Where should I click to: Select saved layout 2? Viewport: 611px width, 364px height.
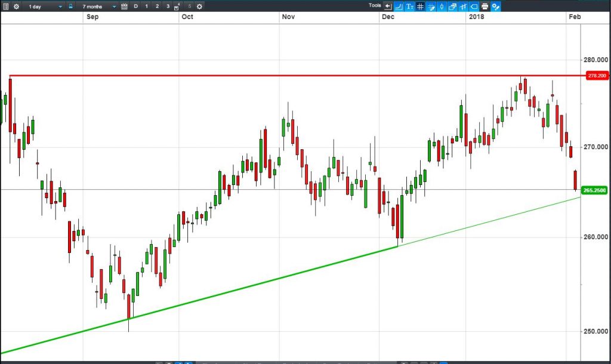pyautogui.click(x=157, y=6)
